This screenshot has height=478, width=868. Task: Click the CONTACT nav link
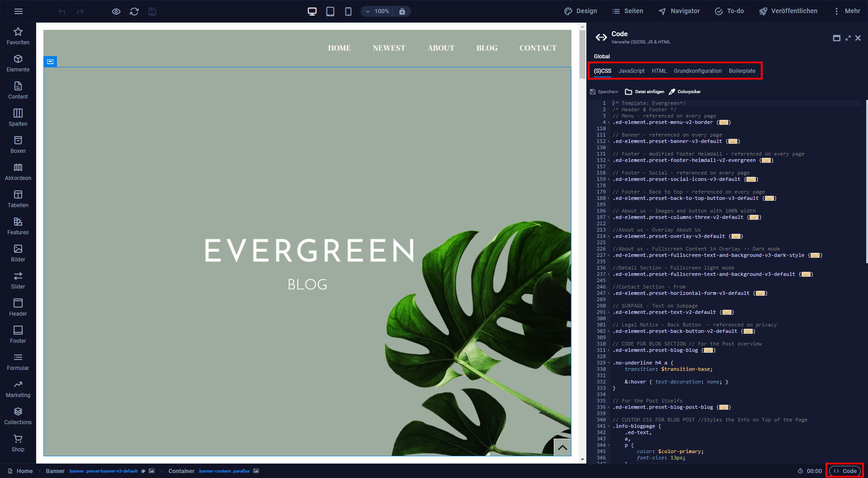pos(538,48)
